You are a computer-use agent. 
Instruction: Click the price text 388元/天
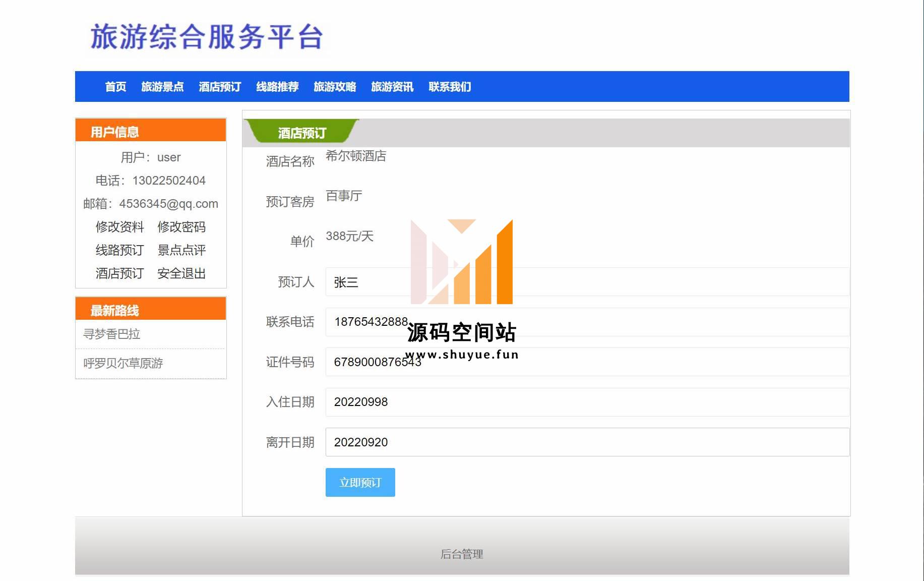pos(349,236)
